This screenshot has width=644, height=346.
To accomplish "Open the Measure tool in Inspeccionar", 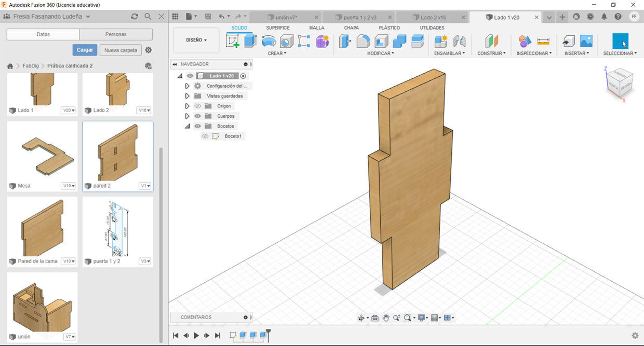I will tap(543, 41).
